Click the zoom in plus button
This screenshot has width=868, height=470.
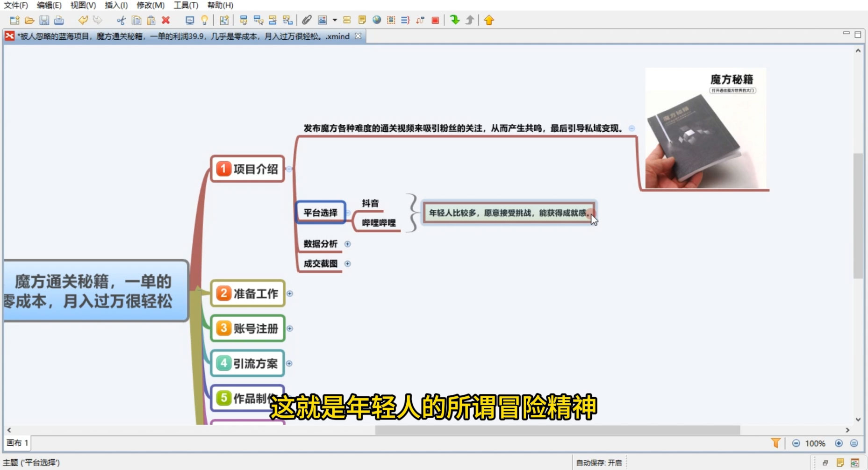tap(839, 443)
